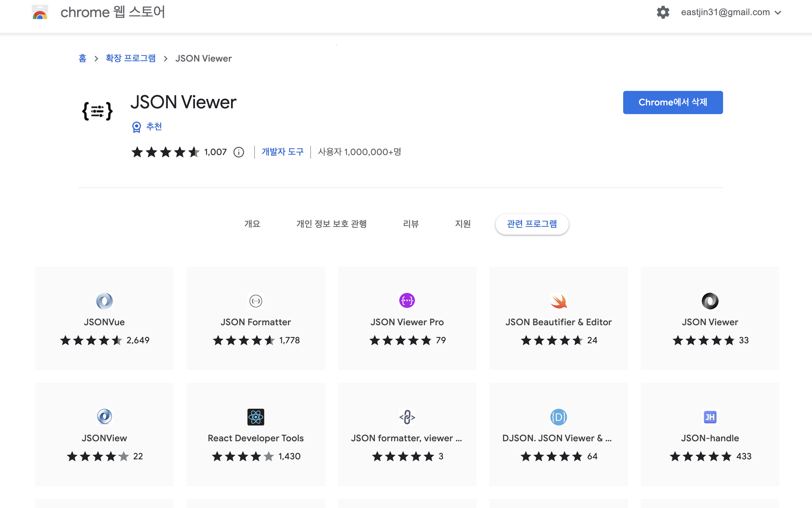The width and height of the screenshot is (812, 508).
Task: Click the settings gear icon
Action: pos(662,13)
